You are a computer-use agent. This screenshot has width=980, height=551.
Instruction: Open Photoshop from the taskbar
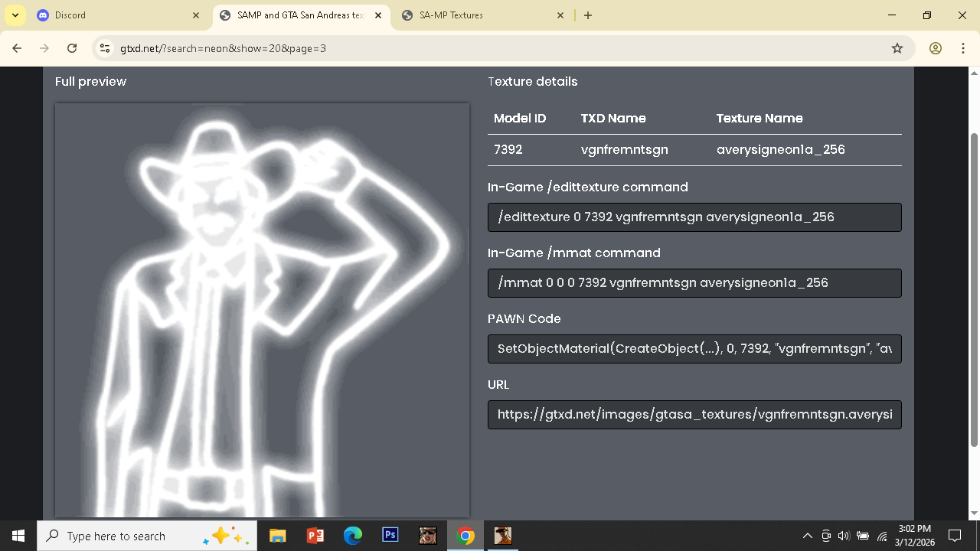pos(390,536)
